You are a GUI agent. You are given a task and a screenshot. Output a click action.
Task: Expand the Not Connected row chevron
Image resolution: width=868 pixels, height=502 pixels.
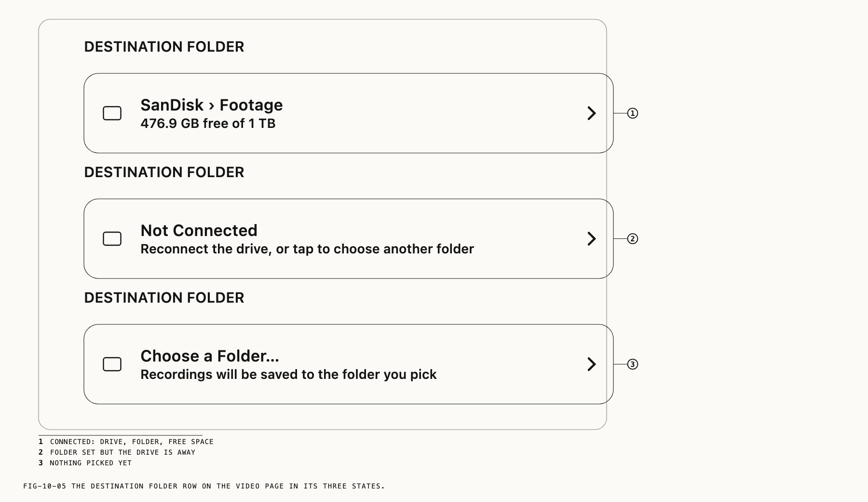point(592,238)
